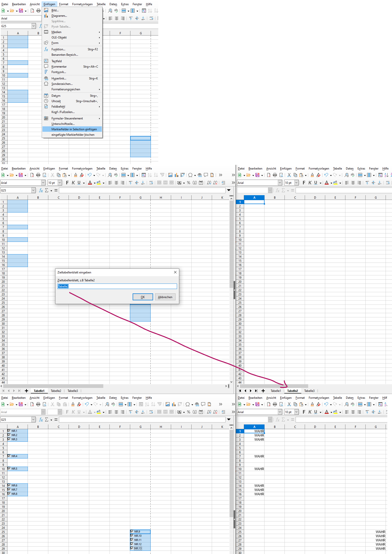This screenshot has height=554, width=392.
Task: Click Export as PDF icon in Zieltabellenblatt dialog window
Action: point(32,175)
